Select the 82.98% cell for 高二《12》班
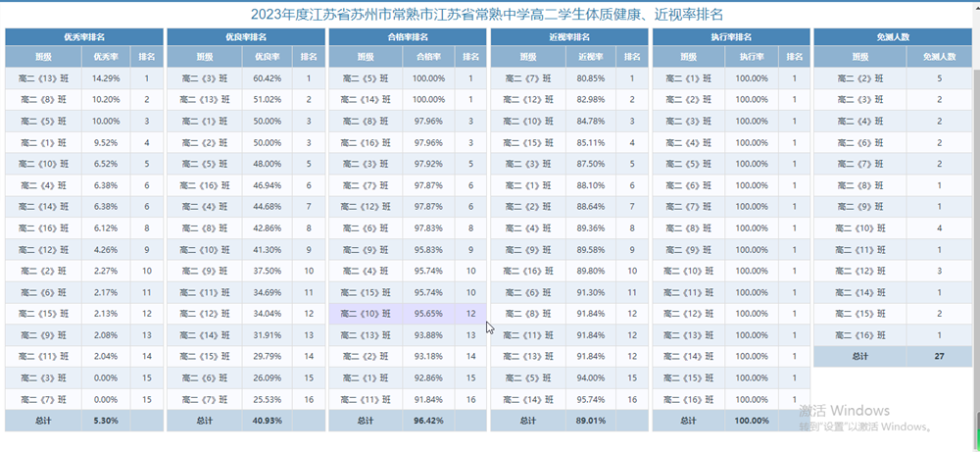 [591, 100]
